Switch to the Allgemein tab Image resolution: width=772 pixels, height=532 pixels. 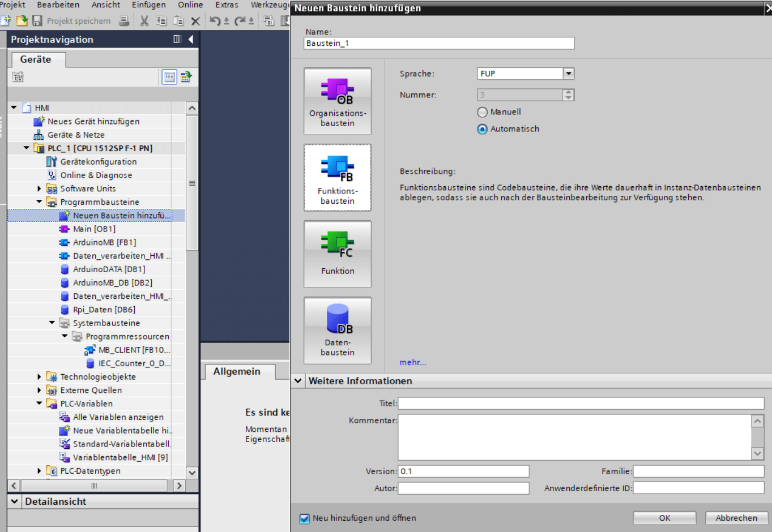(x=237, y=371)
